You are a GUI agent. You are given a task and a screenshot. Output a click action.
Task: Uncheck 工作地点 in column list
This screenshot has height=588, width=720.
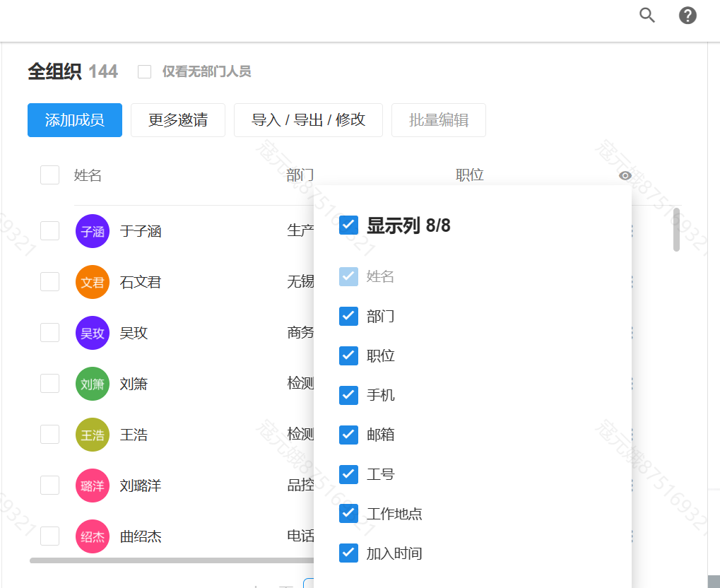click(348, 514)
